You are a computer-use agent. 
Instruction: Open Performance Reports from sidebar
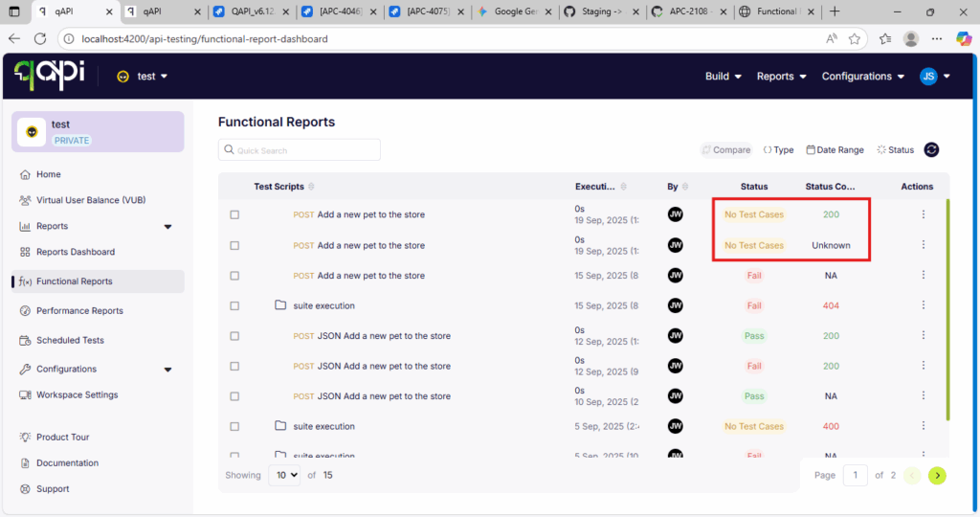pyautogui.click(x=79, y=311)
